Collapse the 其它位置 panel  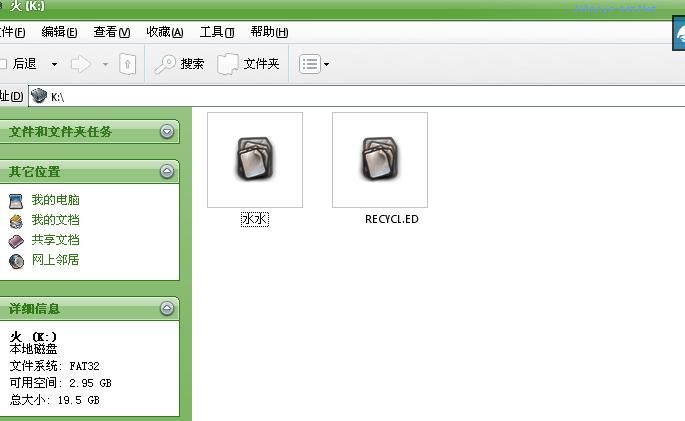[167, 171]
